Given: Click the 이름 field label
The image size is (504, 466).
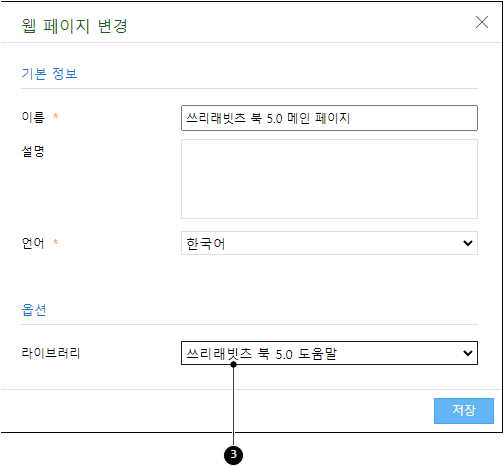Looking at the screenshot, I should [x=33, y=117].
